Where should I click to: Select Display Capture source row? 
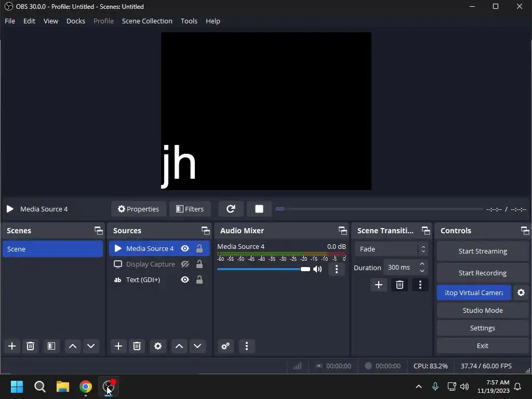coord(159,264)
